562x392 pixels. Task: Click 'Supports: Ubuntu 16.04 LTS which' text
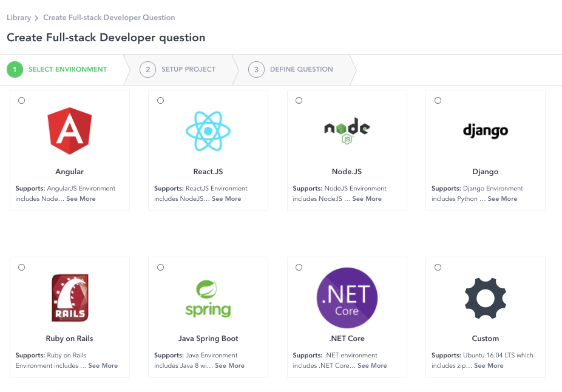[x=482, y=356]
